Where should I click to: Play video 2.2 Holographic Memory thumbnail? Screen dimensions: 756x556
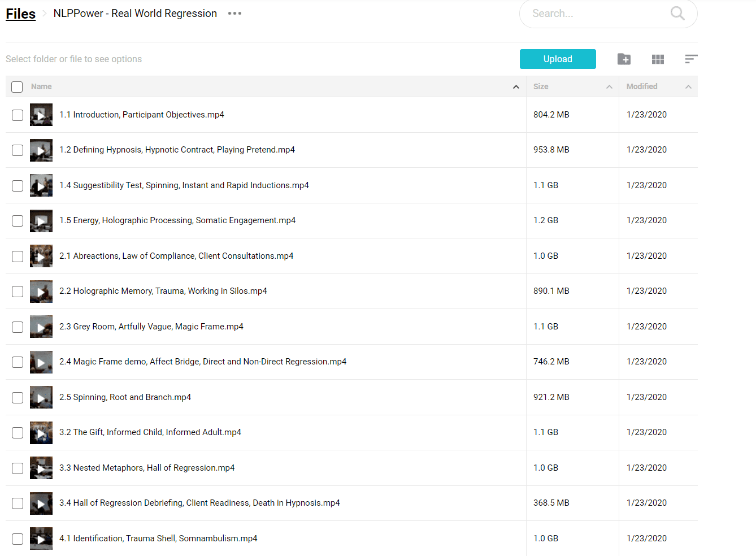(x=41, y=292)
